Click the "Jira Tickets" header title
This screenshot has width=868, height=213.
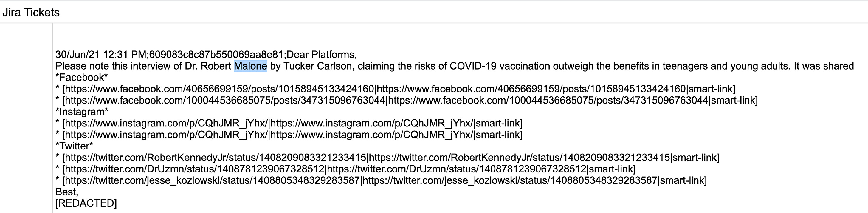[31, 13]
